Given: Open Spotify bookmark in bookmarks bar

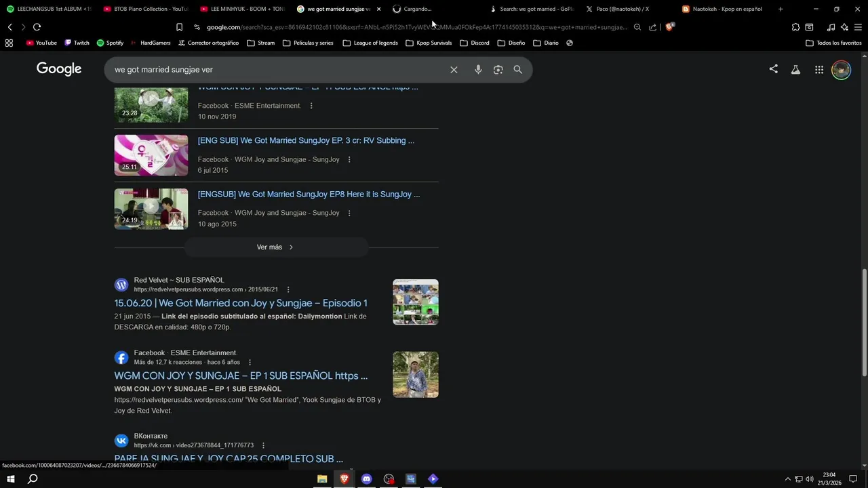Looking at the screenshot, I should [x=110, y=43].
